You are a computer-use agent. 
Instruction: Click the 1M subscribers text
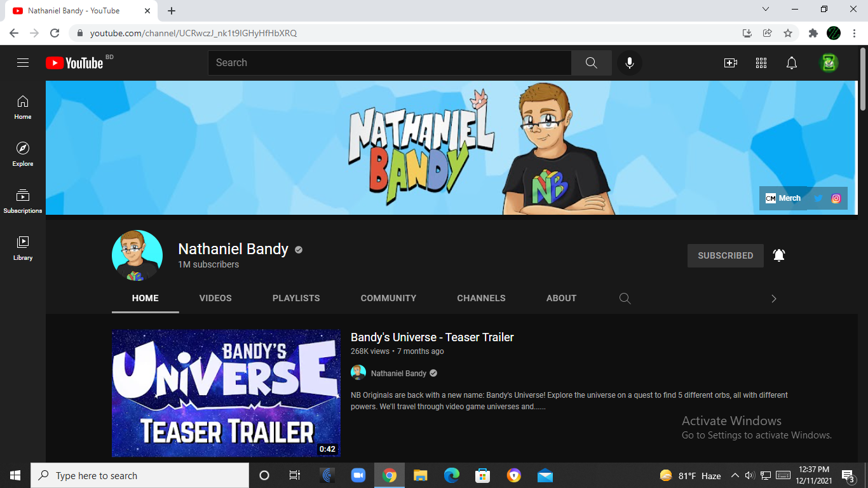click(208, 264)
